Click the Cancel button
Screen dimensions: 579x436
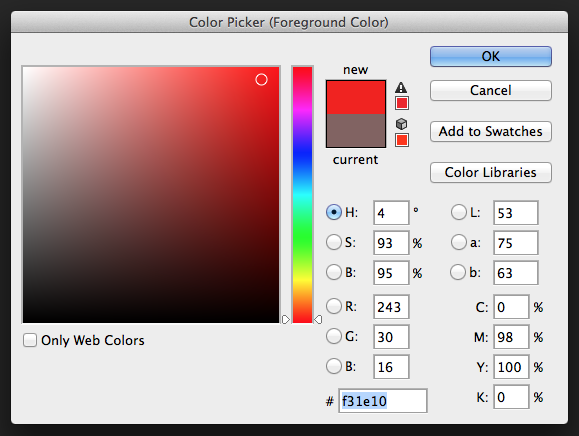coord(491,90)
